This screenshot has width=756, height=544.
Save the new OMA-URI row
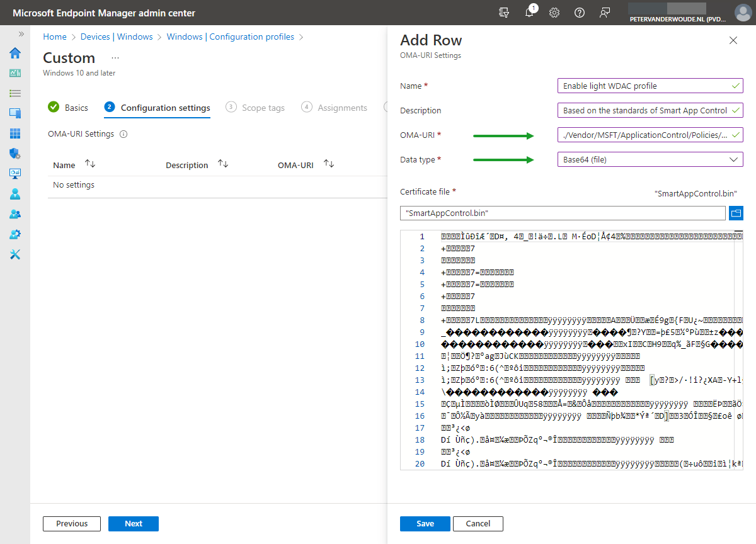425,523
